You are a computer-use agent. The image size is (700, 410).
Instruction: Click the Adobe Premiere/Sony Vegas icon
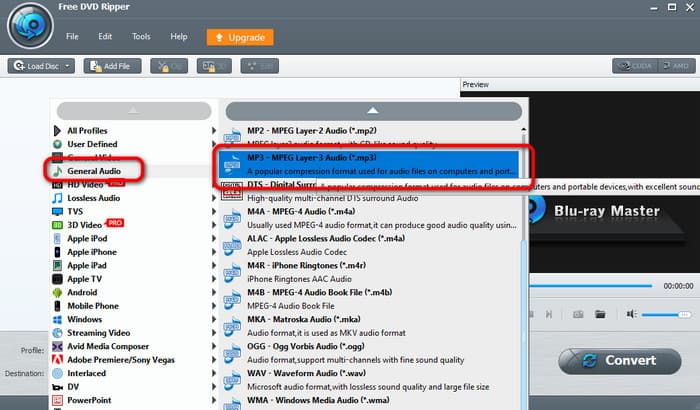[57, 360]
